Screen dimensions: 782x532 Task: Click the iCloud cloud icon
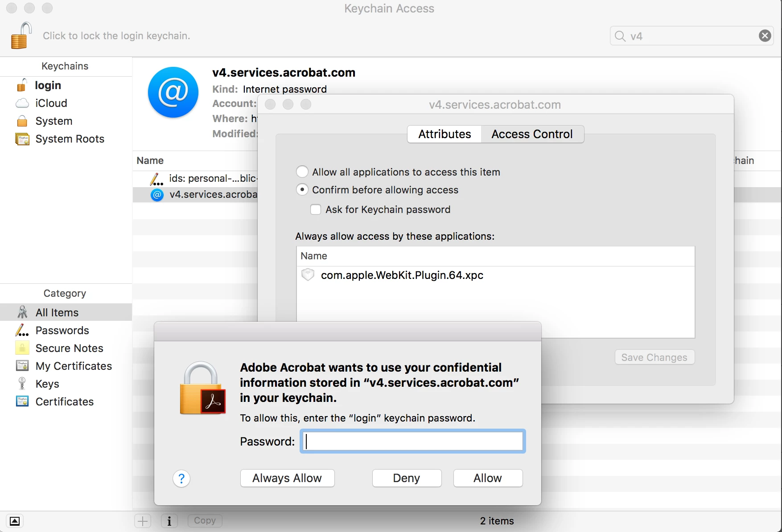coord(22,103)
